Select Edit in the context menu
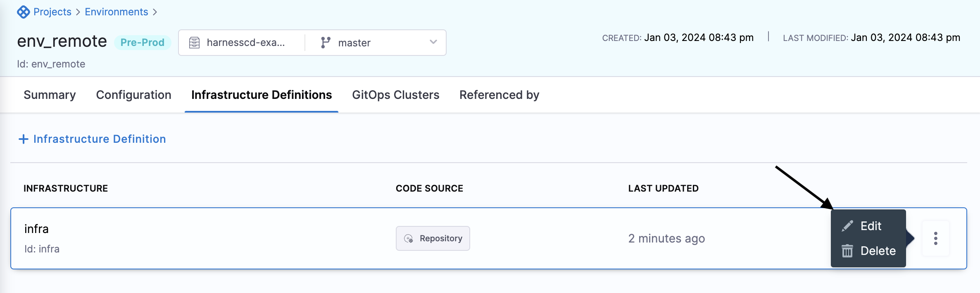The image size is (980, 293). tap(871, 226)
